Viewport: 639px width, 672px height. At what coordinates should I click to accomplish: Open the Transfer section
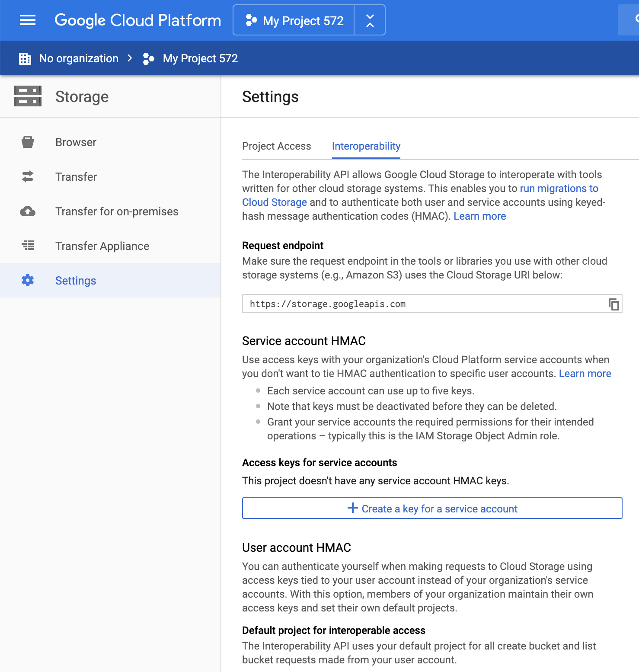point(110,176)
